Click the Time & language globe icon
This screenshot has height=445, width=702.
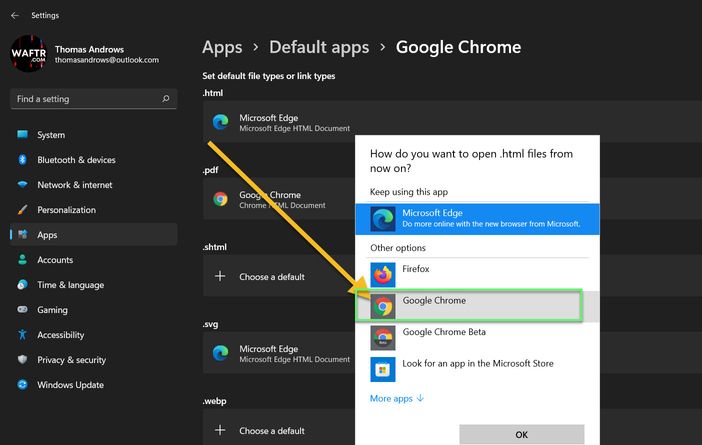pos(22,285)
